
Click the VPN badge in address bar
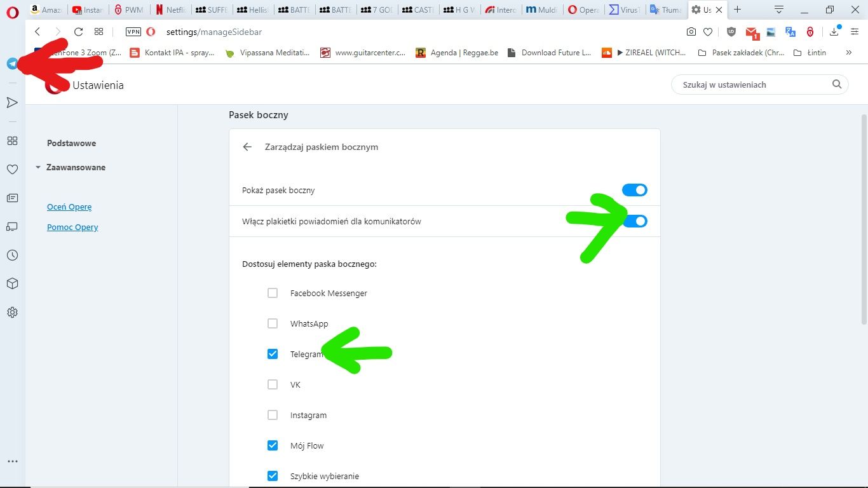133,32
